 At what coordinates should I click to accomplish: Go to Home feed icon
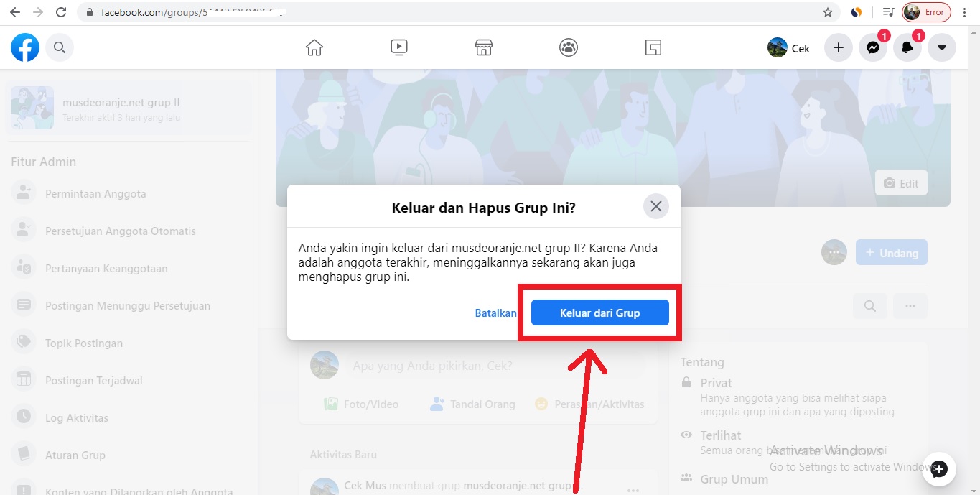point(314,47)
